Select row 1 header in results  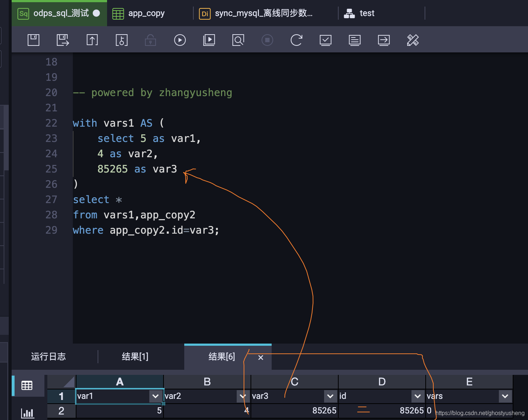click(x=61, y=396)
